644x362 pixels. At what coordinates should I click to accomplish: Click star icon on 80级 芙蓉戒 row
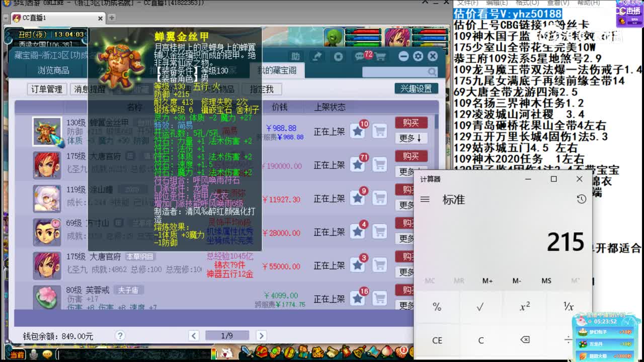(x=358, y=298)
